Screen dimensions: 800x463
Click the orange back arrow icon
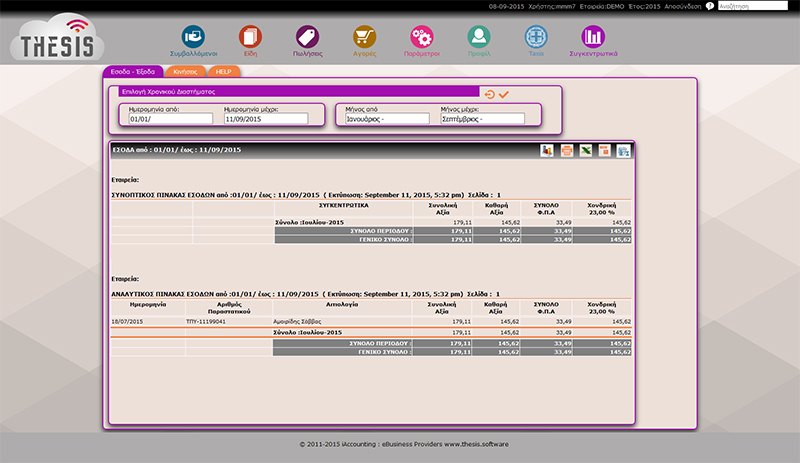[x=489, y=94]
